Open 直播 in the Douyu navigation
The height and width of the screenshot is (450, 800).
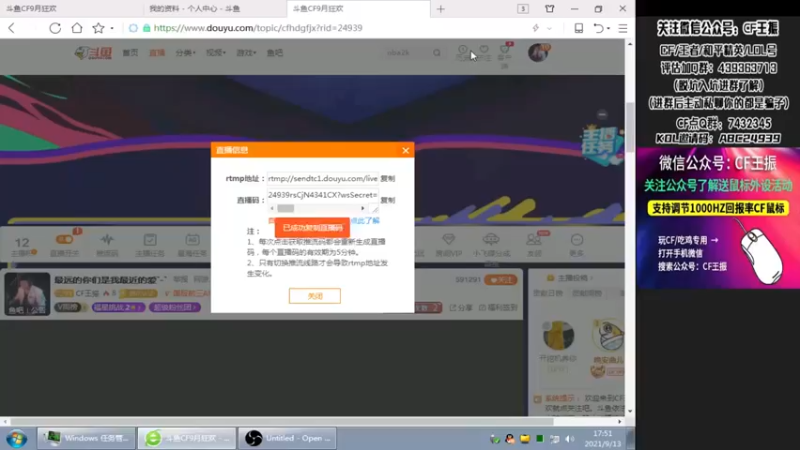click(x=157, y=53)
